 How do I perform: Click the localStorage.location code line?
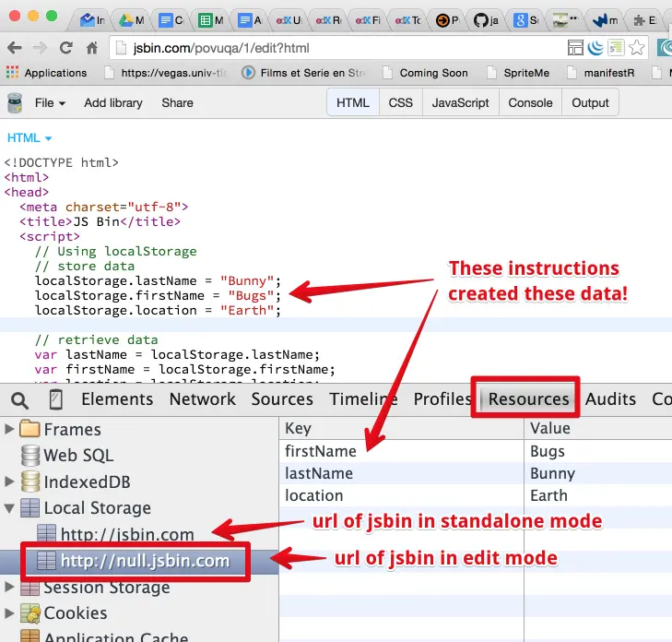158,310
